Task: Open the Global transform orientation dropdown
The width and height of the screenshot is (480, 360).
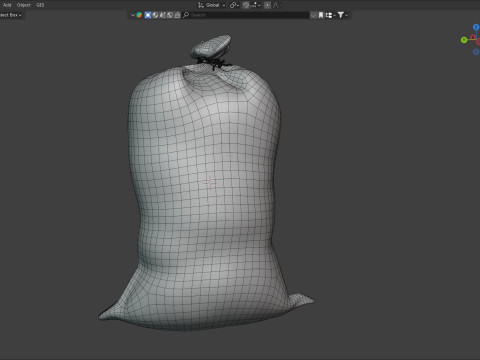Action: point(212,5)
